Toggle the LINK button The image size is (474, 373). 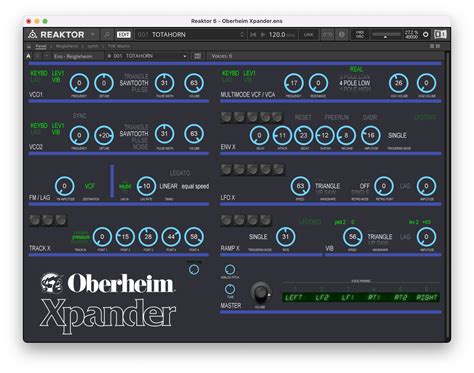[x=308, y=35]
